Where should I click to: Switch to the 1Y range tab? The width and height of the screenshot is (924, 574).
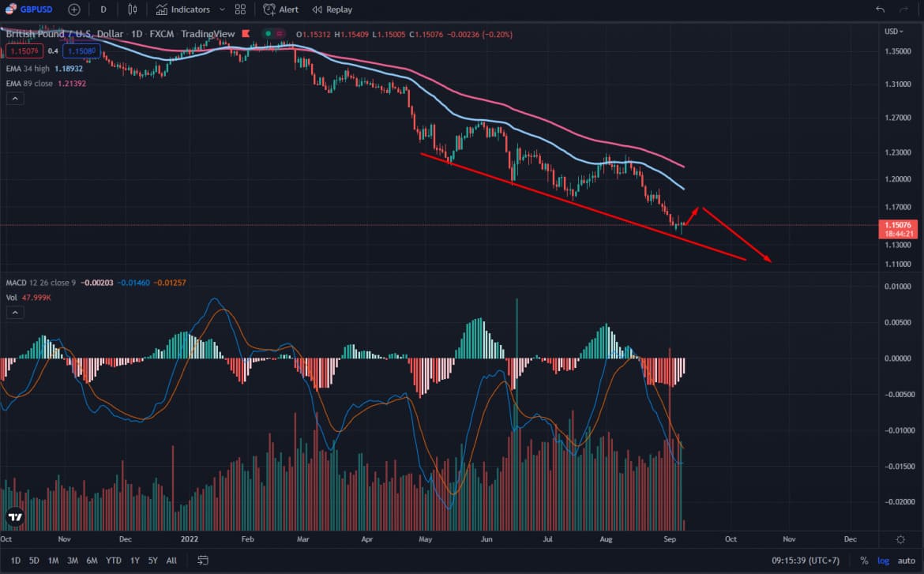[x=133, y=560]
